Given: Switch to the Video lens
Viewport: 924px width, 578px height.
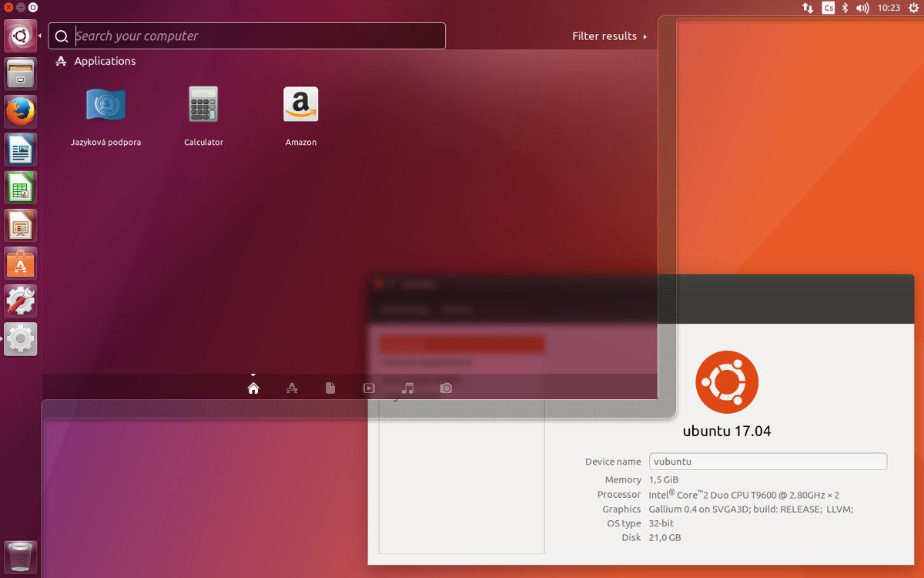Looking at the screenshot, I should [x=369, y=388].
